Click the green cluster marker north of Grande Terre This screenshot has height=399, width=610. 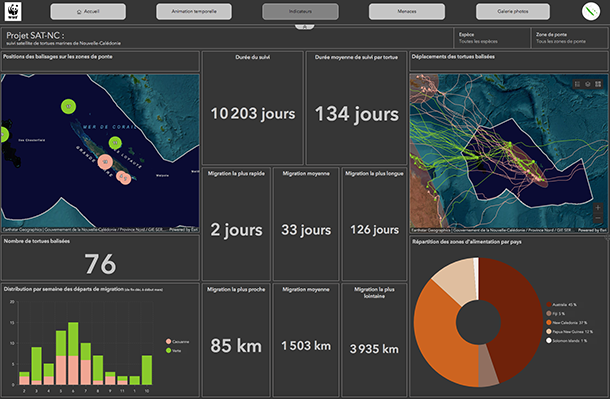pos(68,106)
